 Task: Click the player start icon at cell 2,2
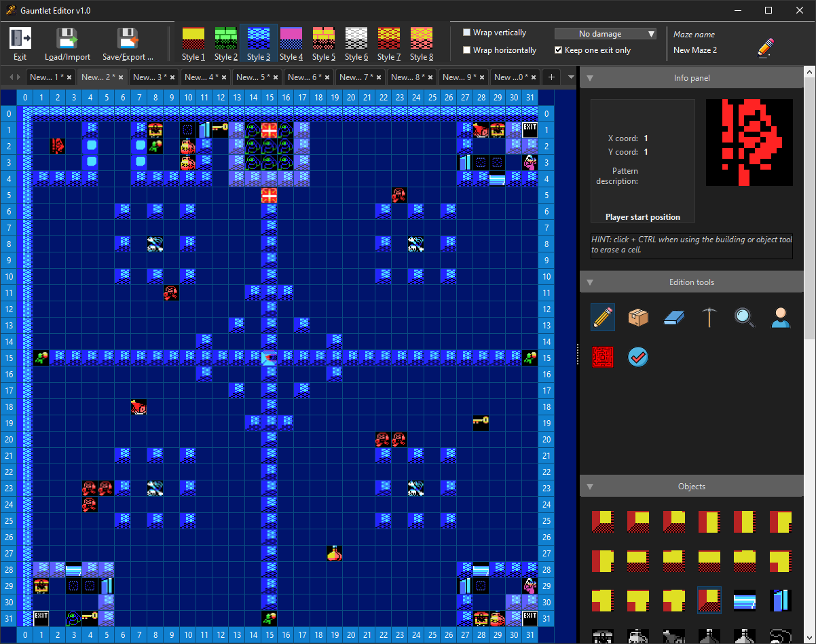pos(58,146)
